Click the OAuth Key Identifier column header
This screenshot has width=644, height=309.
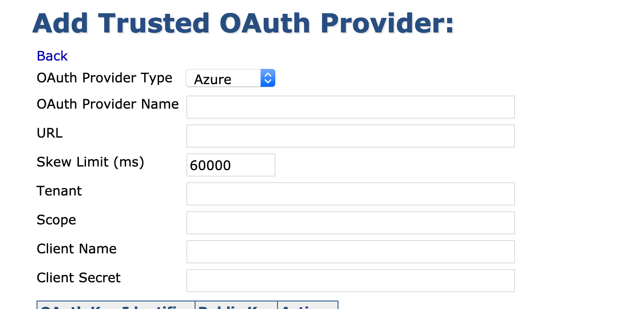116,306
